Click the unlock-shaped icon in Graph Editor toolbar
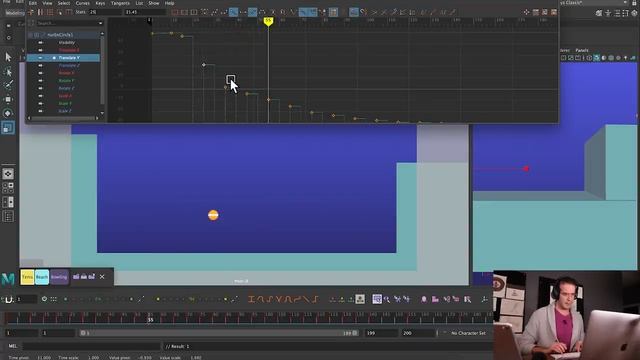The height and width of the screenshot is (360, 640). 364,12
